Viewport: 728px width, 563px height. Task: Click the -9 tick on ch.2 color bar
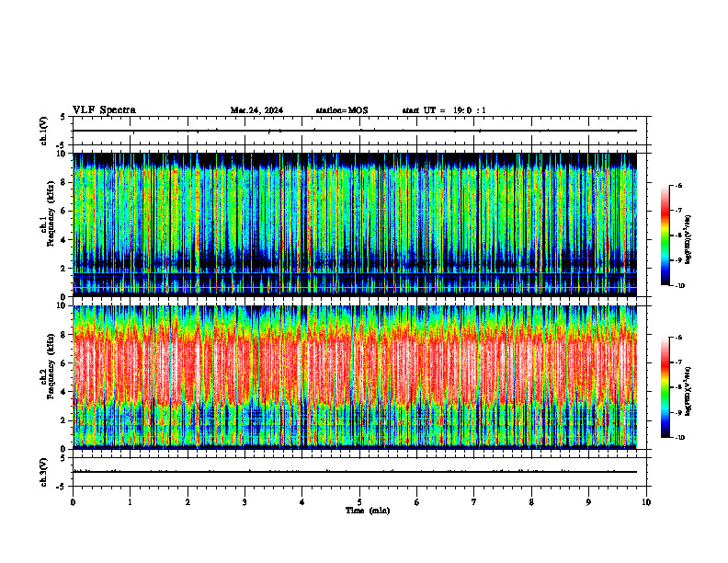(678, 412)
